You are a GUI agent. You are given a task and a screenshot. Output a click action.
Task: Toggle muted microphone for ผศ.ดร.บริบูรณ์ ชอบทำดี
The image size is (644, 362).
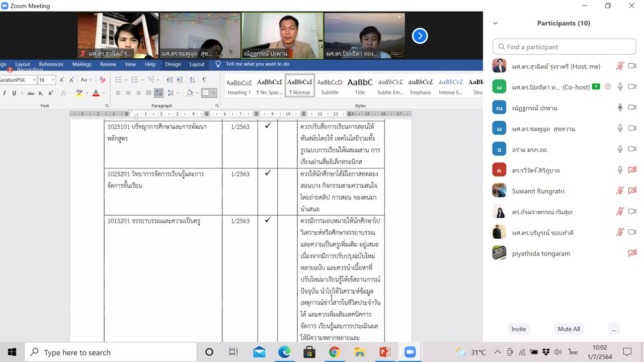coord(620,232)
